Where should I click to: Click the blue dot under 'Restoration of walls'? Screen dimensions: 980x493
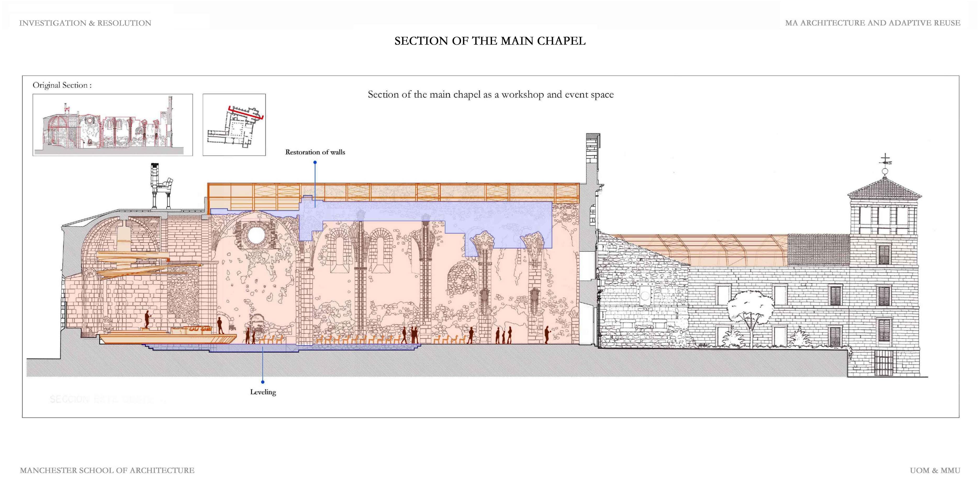(315, 162)
